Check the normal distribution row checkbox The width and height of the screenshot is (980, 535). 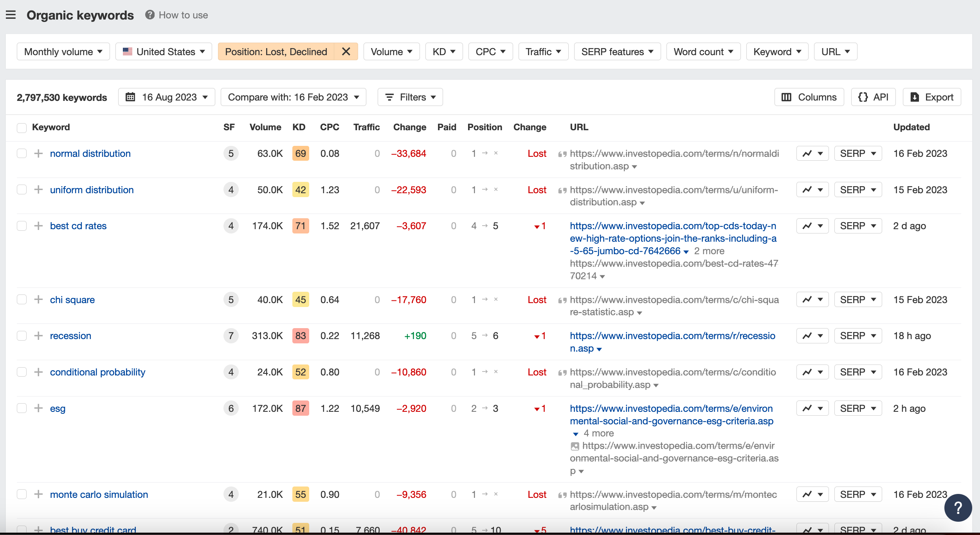pos(22,153)
